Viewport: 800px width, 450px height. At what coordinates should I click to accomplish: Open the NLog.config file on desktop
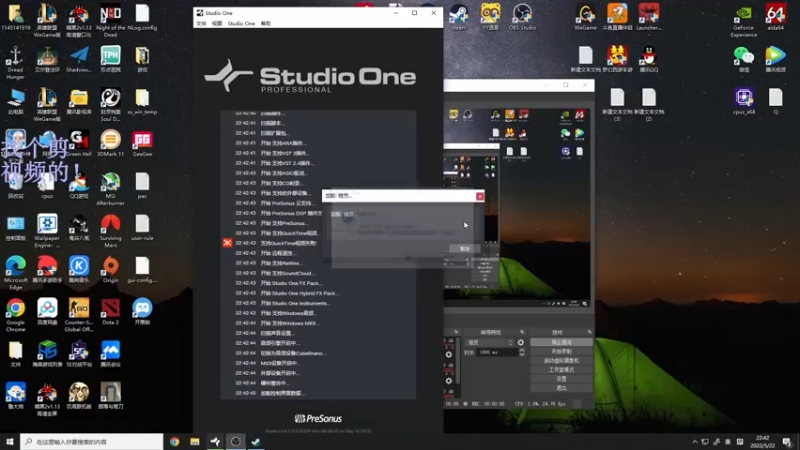click(x=142, y=16)
